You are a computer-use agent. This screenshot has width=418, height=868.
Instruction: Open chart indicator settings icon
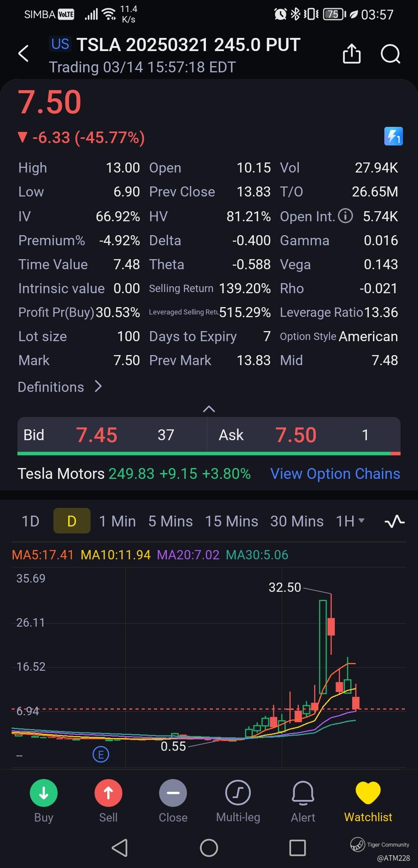pyautogui.click(x=394, y=522)
